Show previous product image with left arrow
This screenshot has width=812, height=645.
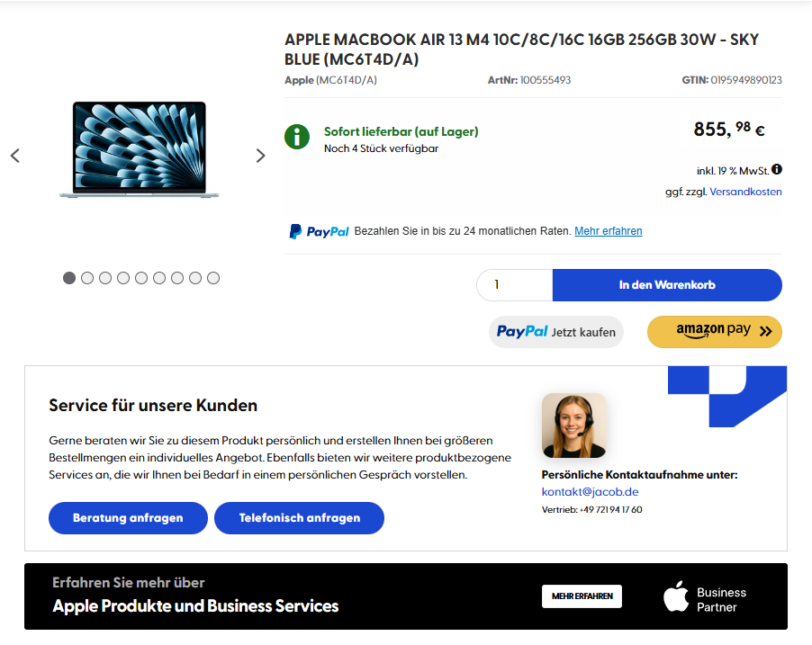15,156
